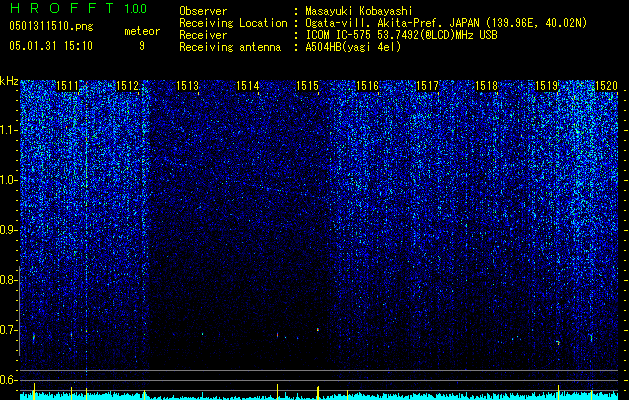
Task: Click the 'Receiving antenna' label
Action: (230, 47)
